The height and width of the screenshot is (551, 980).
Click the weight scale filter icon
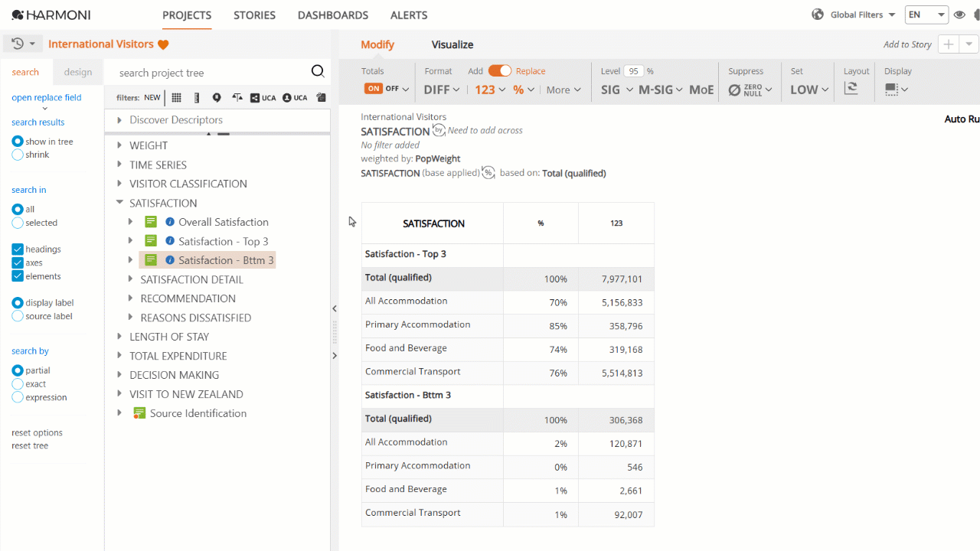click(x=237, y=97)
